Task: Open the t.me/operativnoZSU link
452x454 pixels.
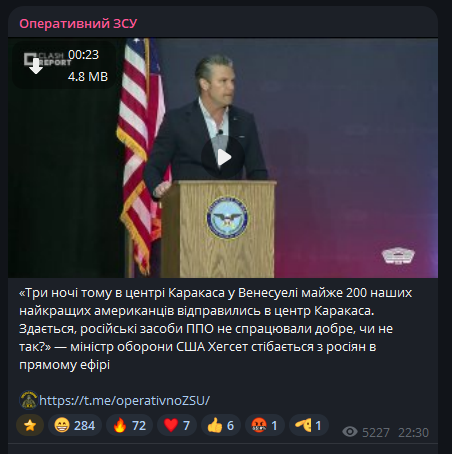Action: [124, 400]
